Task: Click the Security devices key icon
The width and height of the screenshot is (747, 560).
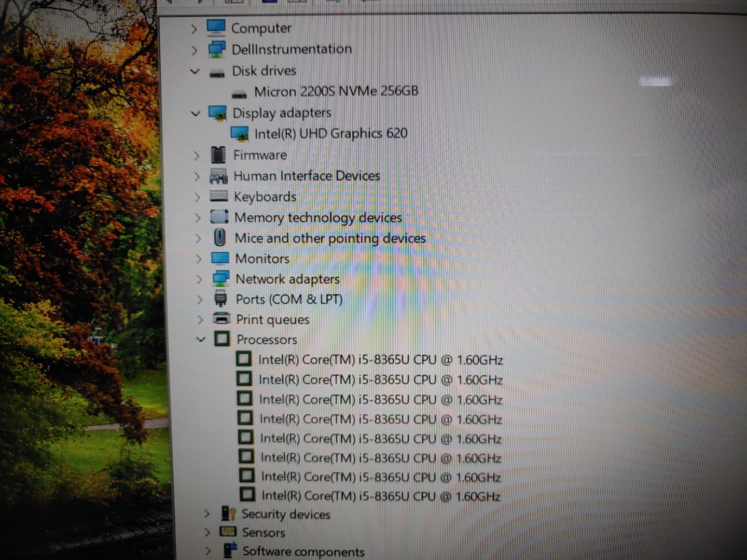Action: pyautogui.click(x=228, y=513)
